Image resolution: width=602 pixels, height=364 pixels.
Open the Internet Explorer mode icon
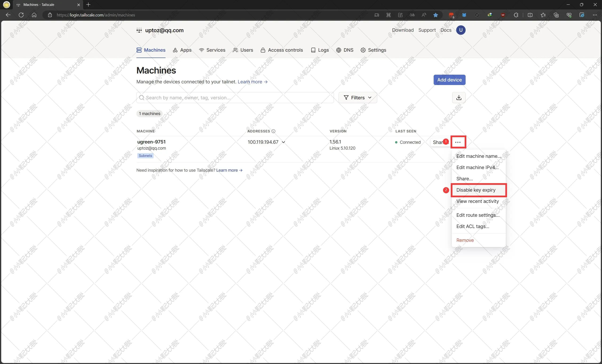pos(582,15)
